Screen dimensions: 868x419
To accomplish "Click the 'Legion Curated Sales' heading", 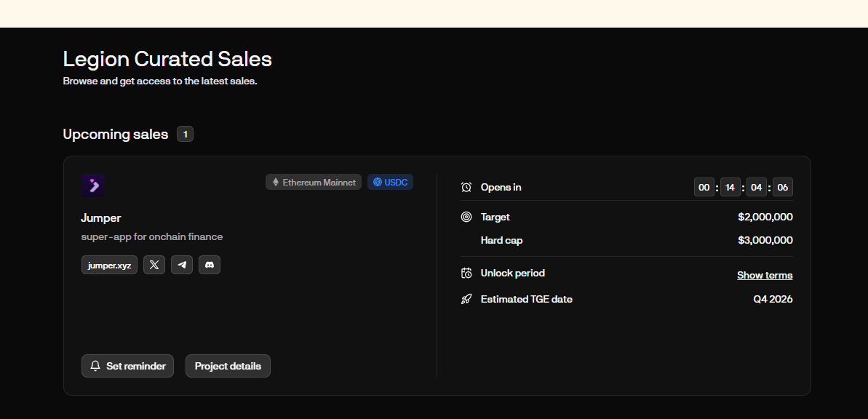I will pyautogui.click(x=167, y=59).
